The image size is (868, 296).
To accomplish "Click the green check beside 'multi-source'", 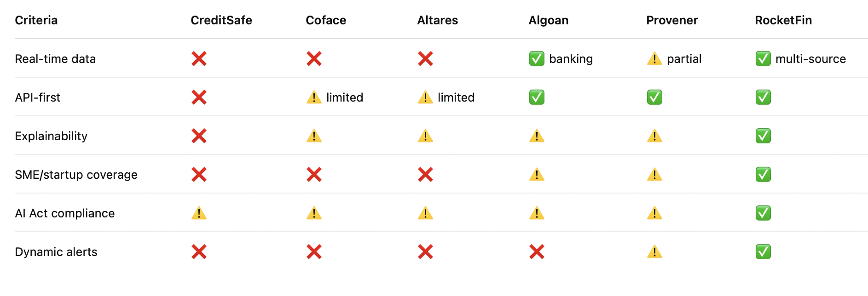I will [763, 59].
